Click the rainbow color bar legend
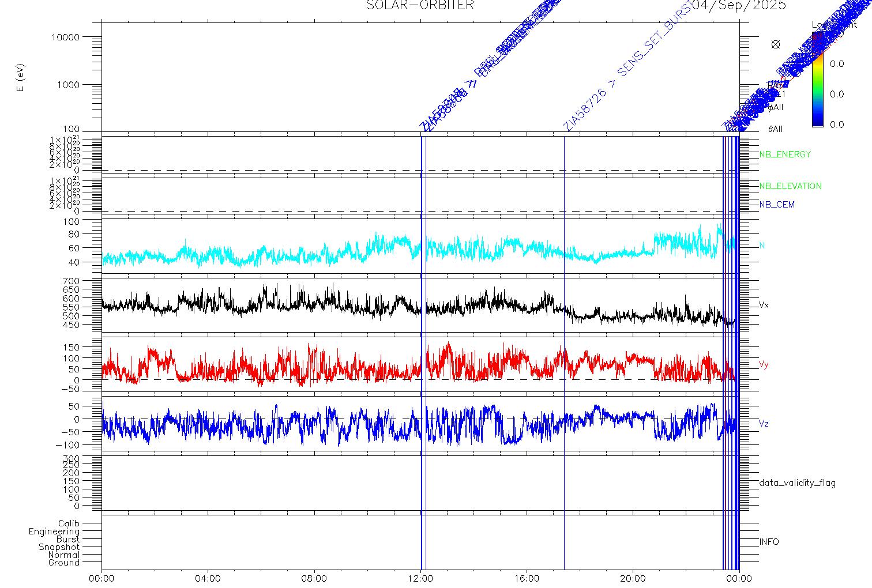The width and height of the screenshot is (872, 588). pos(817,81)
